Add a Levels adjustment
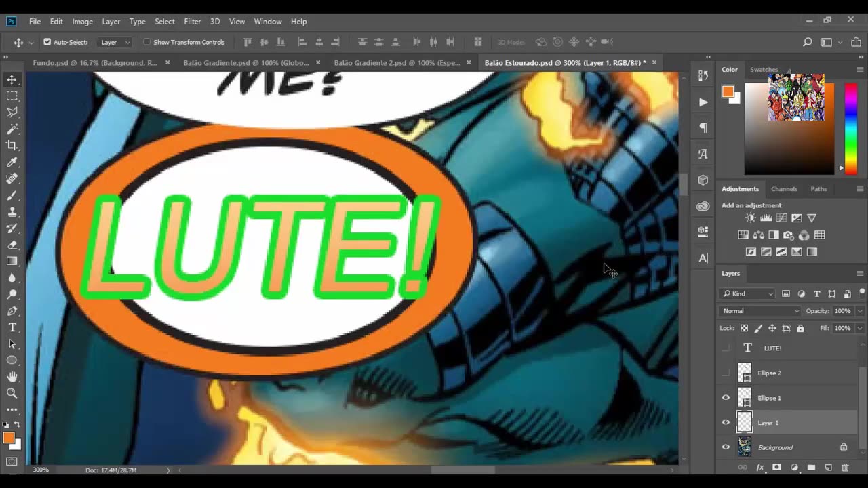 pyautogui.click(x=766, y=218)
